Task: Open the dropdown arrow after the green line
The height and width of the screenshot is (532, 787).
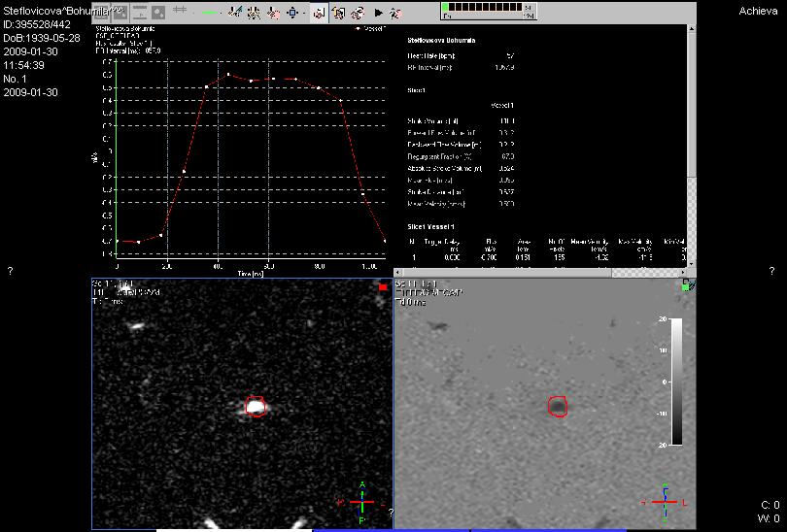Action: 221,13
